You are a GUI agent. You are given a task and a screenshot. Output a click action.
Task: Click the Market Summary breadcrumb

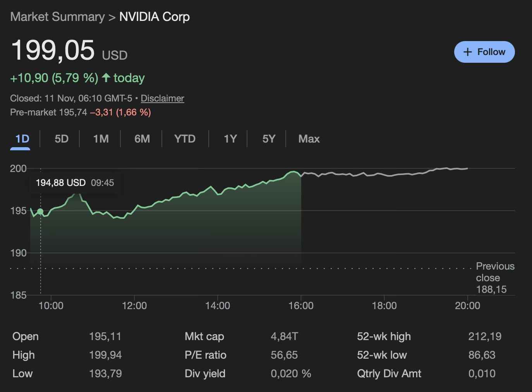(57, 17)
